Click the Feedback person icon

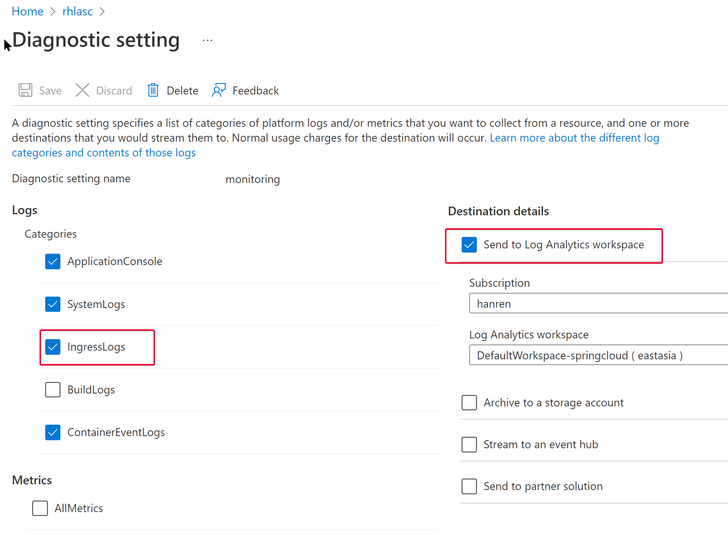coord(219,90)
